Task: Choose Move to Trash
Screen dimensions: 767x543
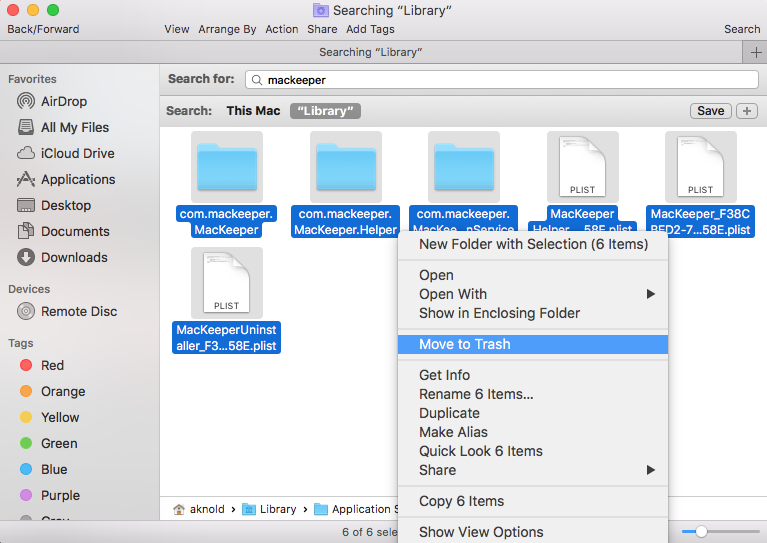Action: [533, 344]
